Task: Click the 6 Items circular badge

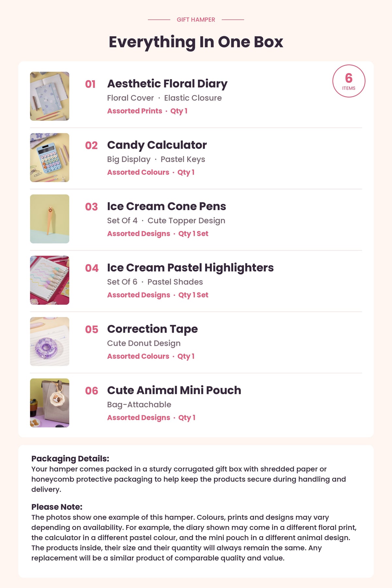Action: (349, 81)
